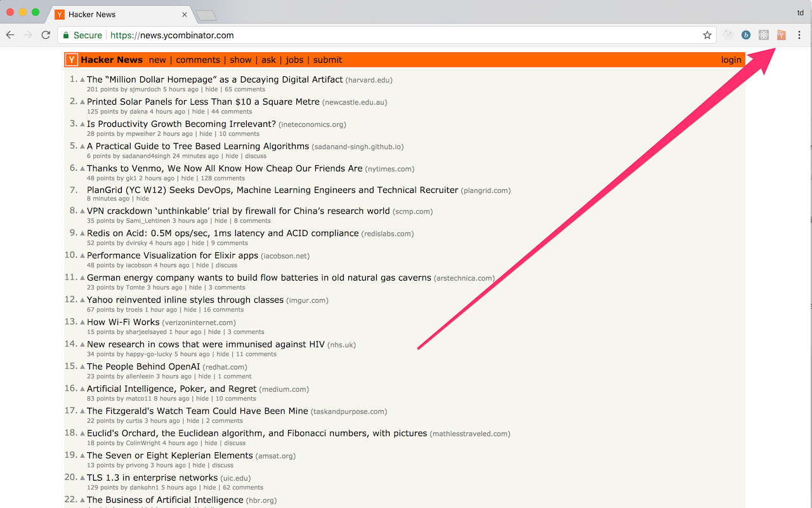
Task: Open the 'show' section in header
Action: click(240, 60)
